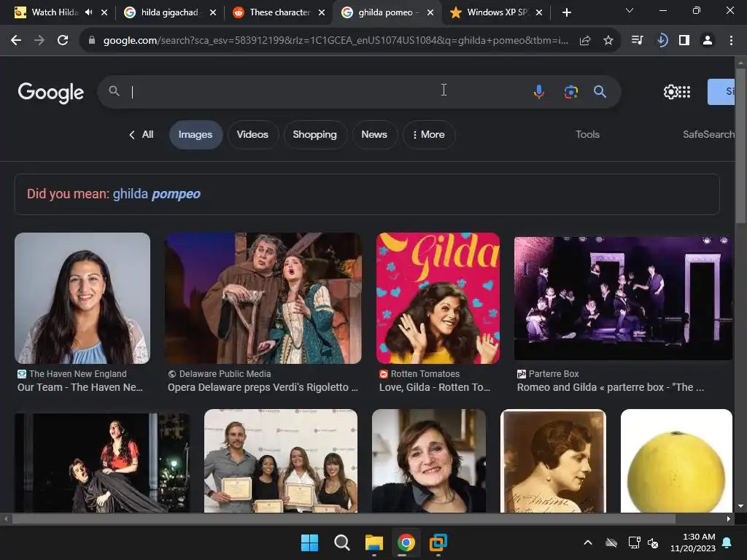Switch to the Watch Hilda tab

(x=54, y=12)
